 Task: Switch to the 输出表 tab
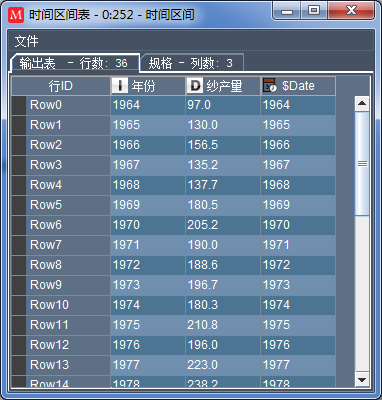click(75, 63)
